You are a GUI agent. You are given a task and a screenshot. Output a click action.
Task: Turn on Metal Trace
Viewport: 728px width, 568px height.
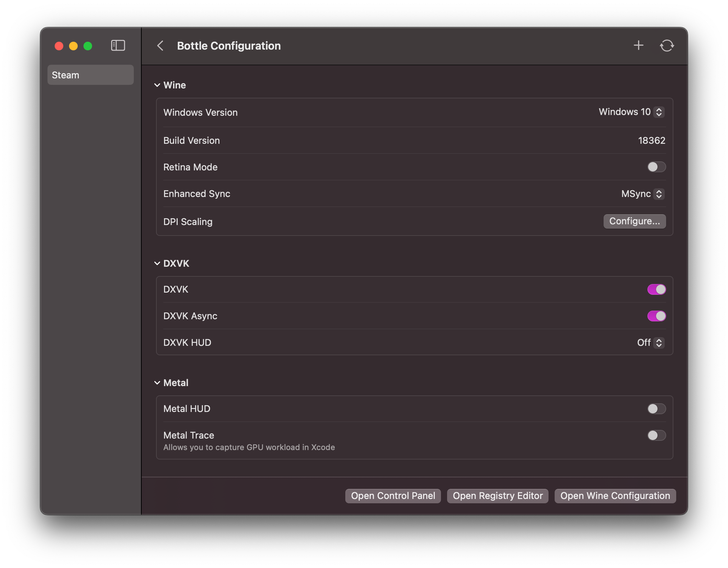tap(656, 435)
